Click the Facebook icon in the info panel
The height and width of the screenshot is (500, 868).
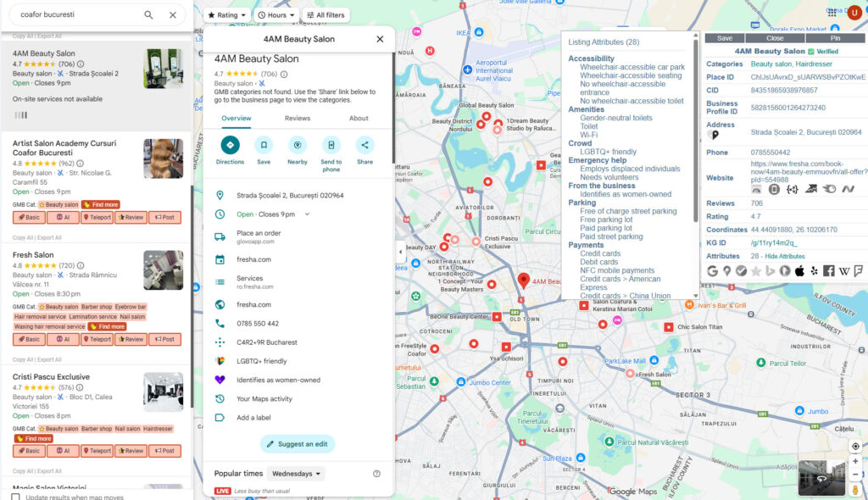click(828, 271)
